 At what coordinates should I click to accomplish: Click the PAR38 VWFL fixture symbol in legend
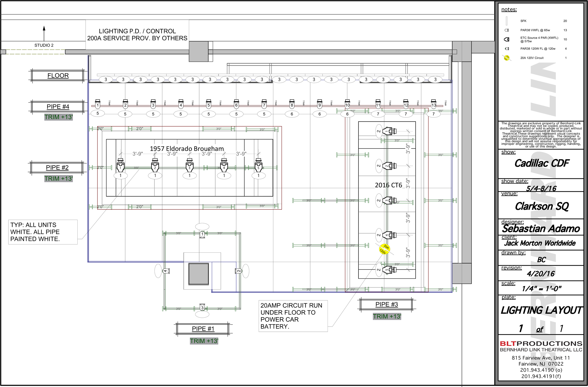(506, 30)
